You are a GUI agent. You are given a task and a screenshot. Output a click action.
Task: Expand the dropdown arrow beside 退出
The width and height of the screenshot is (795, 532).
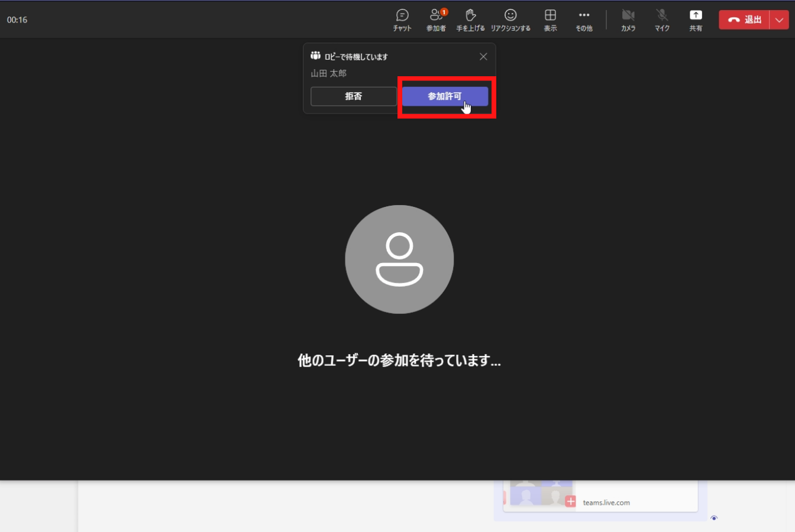tap(779, 20)
